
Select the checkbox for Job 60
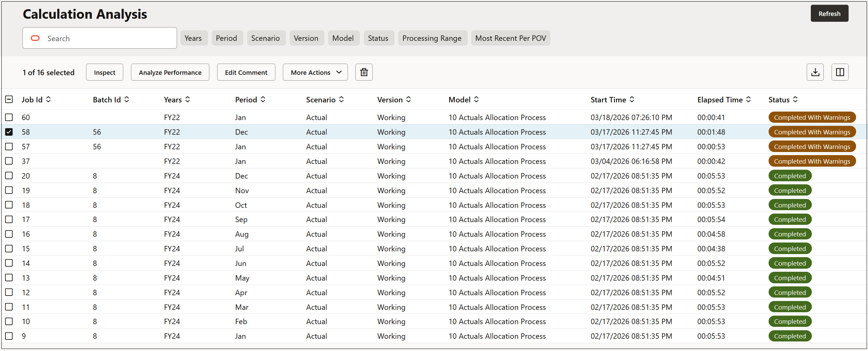[9, 117]
